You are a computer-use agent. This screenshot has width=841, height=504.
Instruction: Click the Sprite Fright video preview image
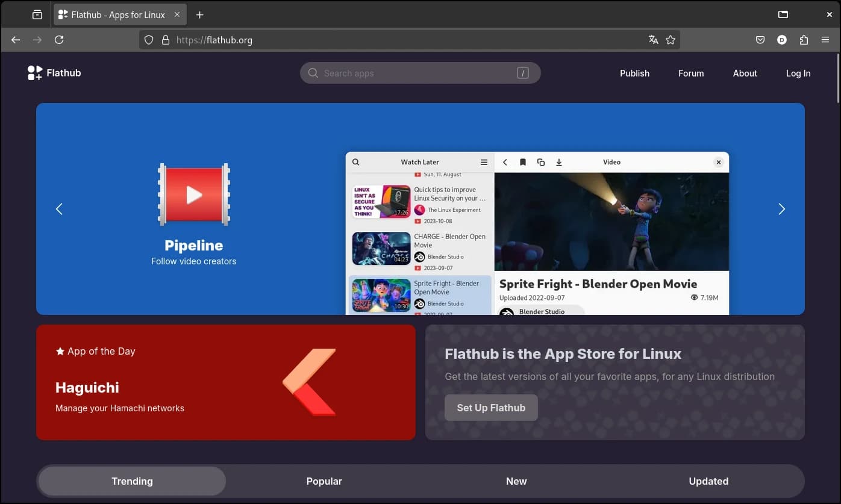[x=611, y=222]
